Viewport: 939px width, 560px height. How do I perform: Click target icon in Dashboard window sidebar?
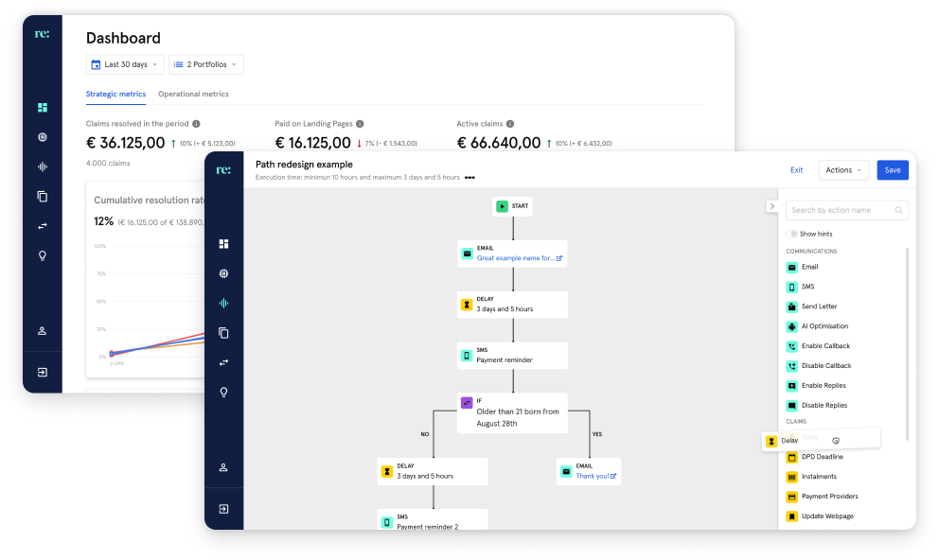coord(43,137)
